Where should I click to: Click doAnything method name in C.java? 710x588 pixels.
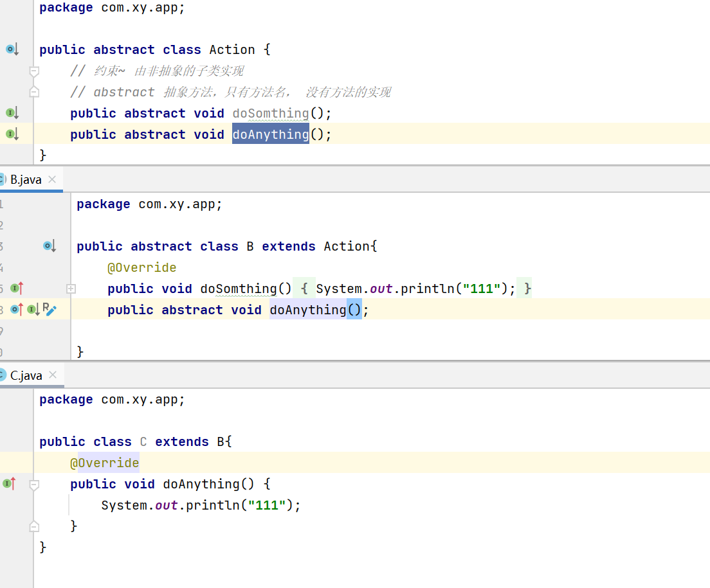pos(201,485)
